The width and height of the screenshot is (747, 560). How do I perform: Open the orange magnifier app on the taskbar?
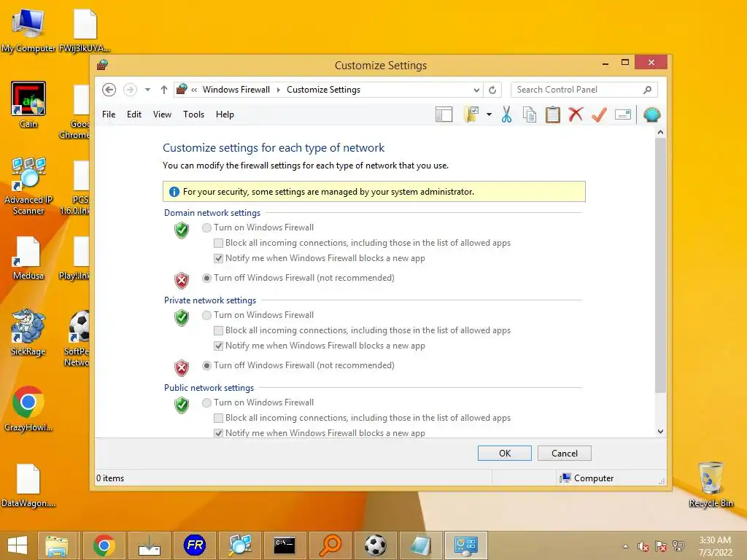click(x=330, y=545)
